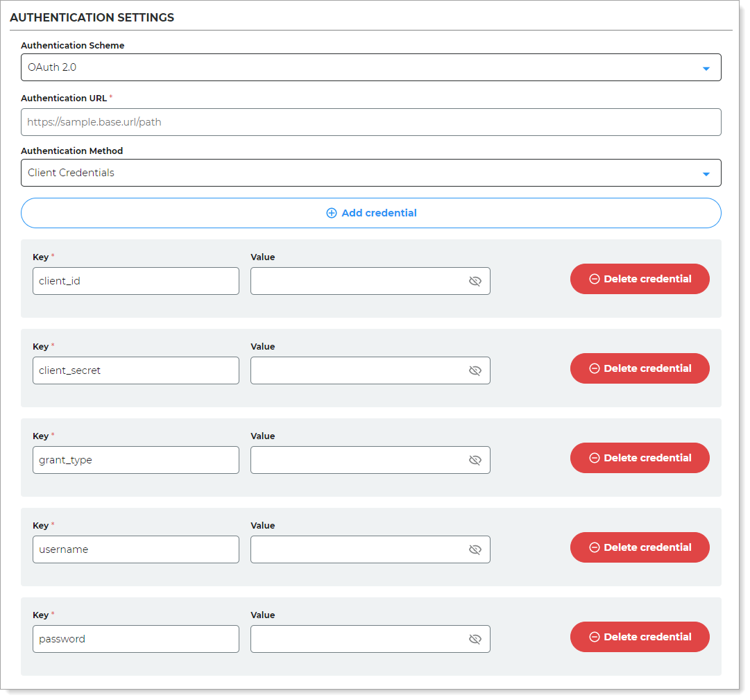Click the password Key field
Viewport: 750px width, 700px height.
click(x=135, y=639)
